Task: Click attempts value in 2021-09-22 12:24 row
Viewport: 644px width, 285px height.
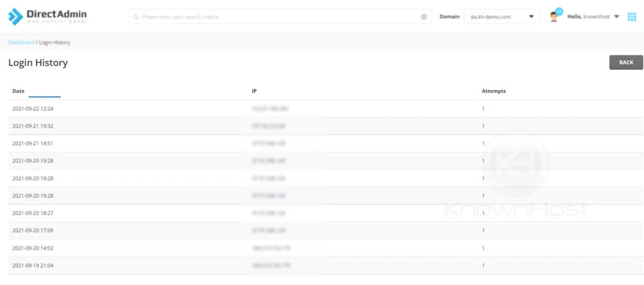Action: click(484, 109)
